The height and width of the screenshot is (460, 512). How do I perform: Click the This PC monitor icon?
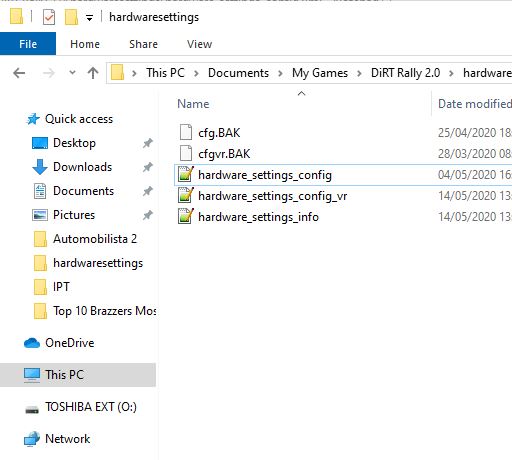(32, 375)
